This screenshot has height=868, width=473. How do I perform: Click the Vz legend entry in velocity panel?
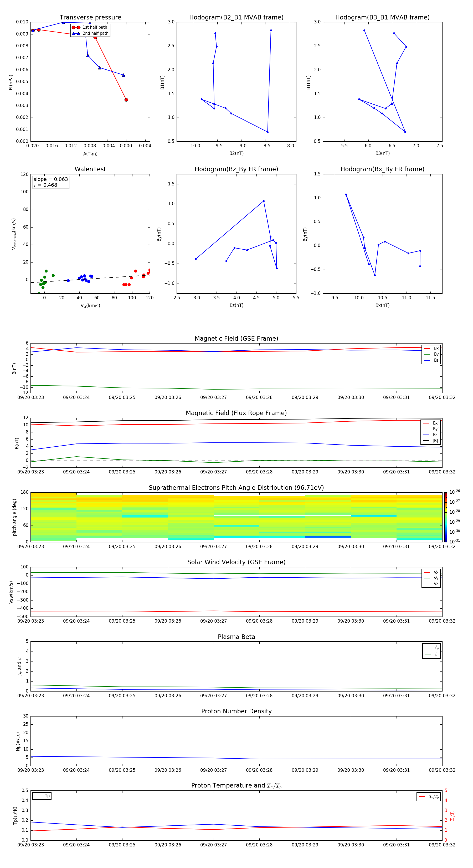[431, 584]
